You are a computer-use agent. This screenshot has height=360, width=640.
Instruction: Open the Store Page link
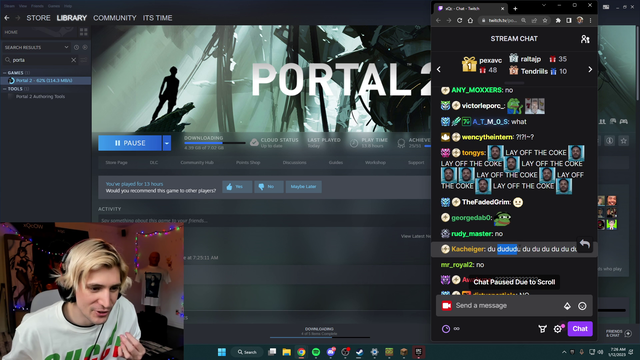click(116, 162)
